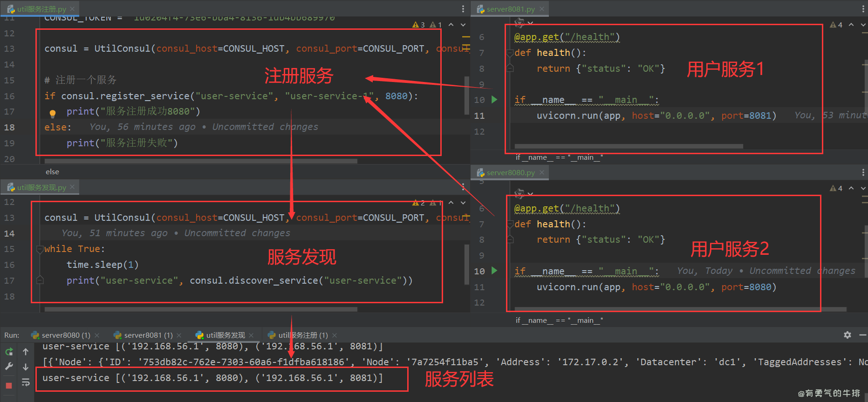868x402 pixels.
Task: Close the server8080.py editor tab
Action: click(542, 172)
